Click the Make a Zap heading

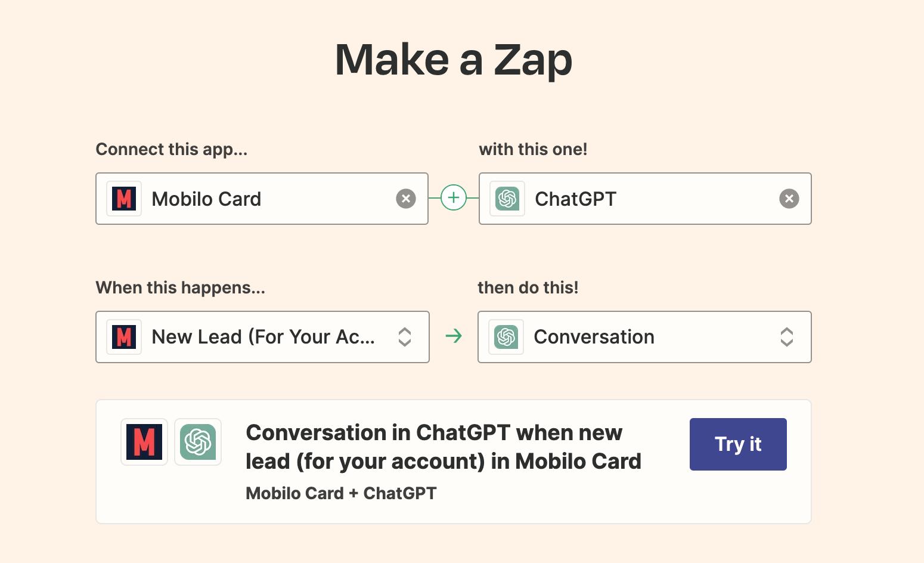coord(454,59)
